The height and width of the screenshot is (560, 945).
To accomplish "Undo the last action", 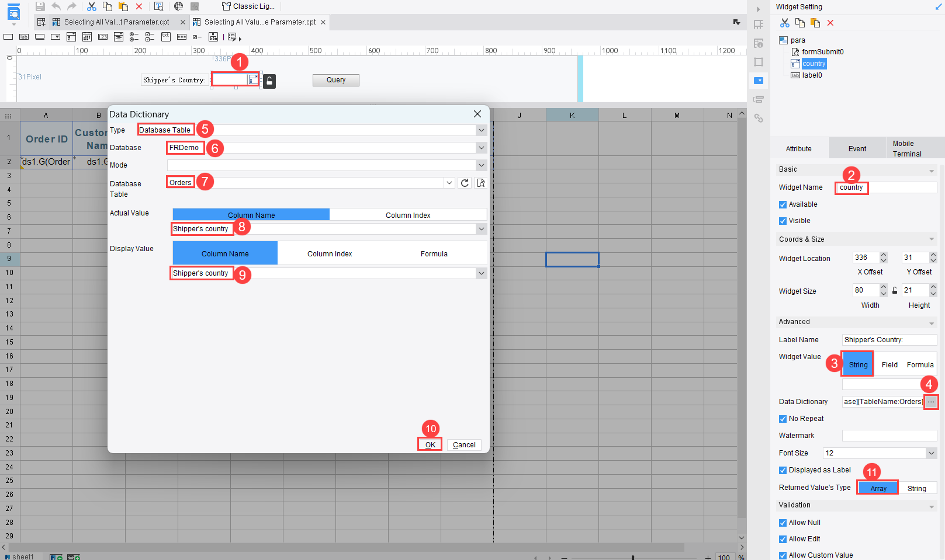I will pyautogui.click(x=55, y=6).
